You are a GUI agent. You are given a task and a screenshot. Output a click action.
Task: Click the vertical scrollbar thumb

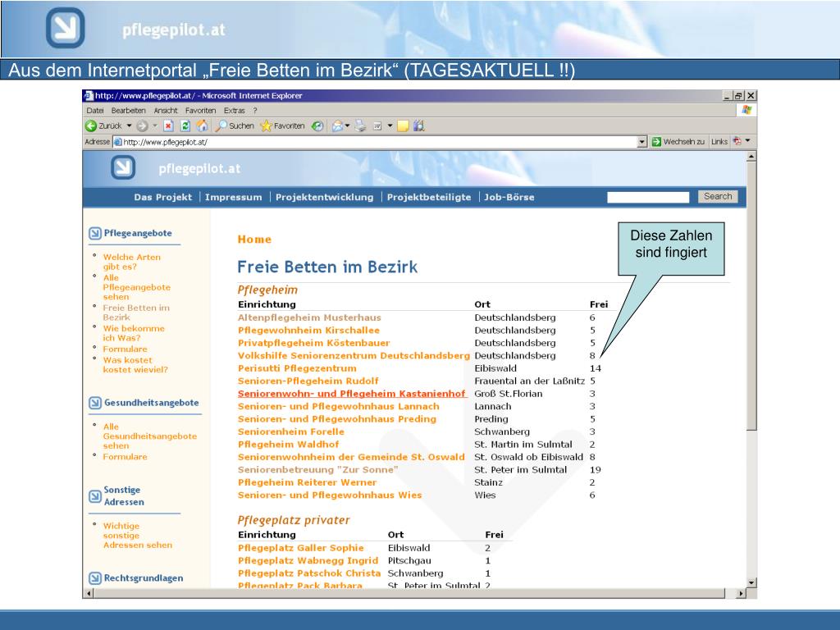751,295
